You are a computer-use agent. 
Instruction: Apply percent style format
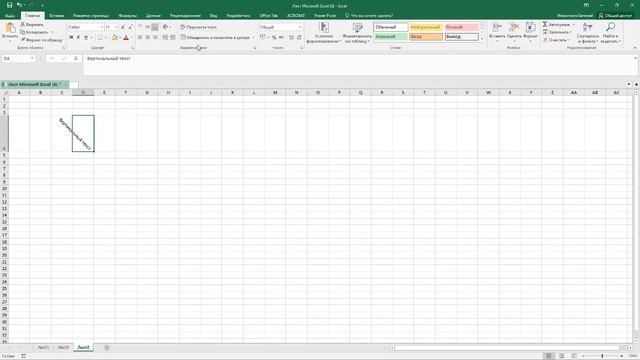(x=274, y=37)
